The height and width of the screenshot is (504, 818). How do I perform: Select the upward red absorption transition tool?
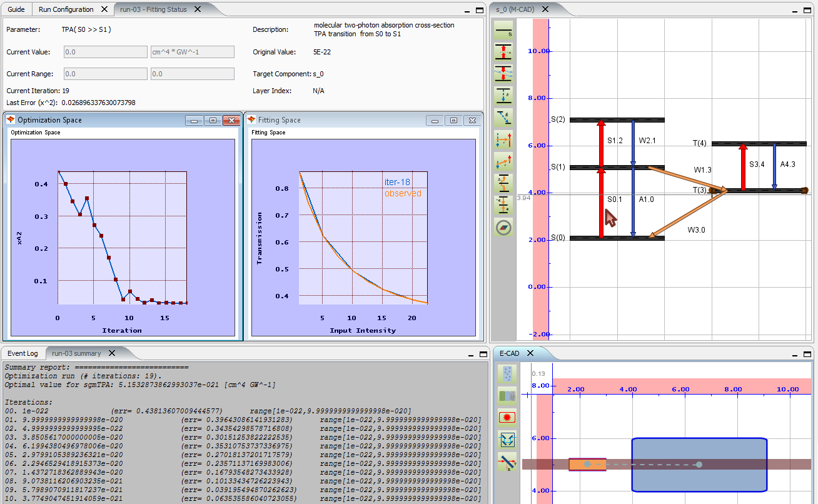503,52
